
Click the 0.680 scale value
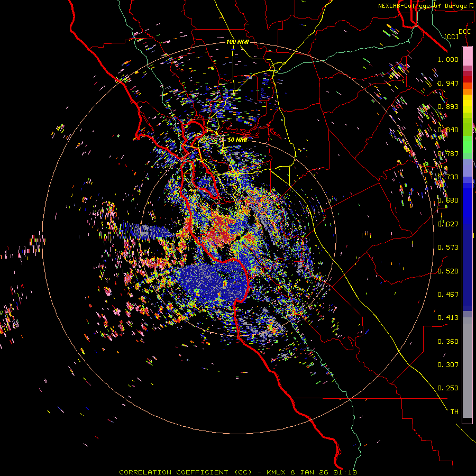[x=448, y=200]
